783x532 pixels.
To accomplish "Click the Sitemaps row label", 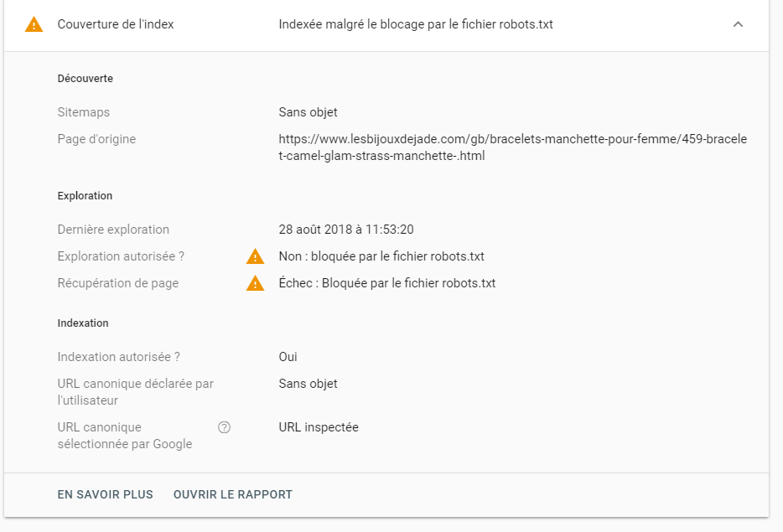I will click(84, 112).
